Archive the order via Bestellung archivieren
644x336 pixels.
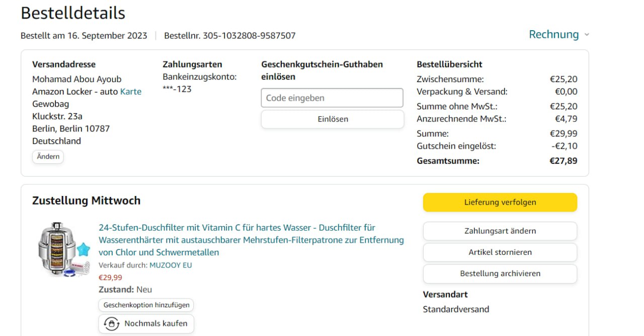click(x=500, y=274)
